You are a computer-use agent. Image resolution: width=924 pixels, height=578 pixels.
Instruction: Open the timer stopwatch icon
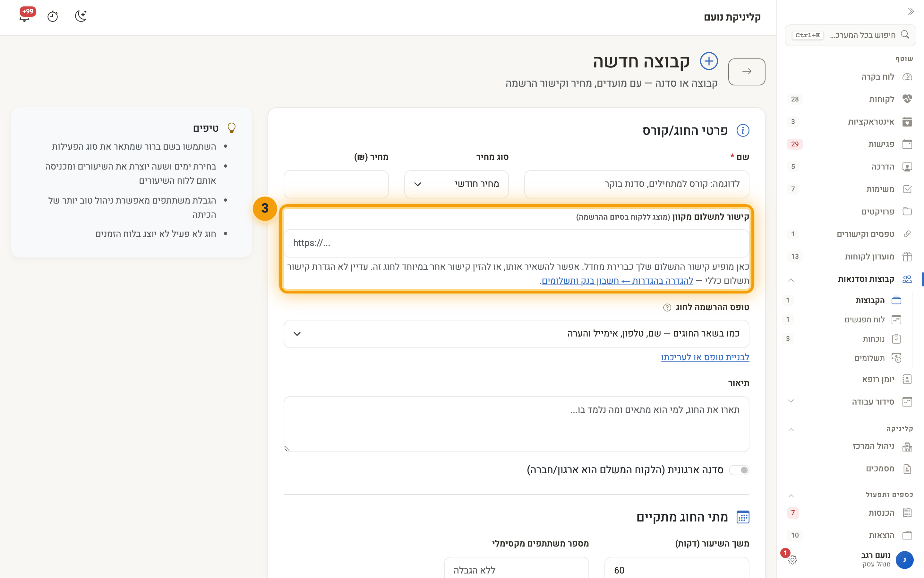point(52,16)
